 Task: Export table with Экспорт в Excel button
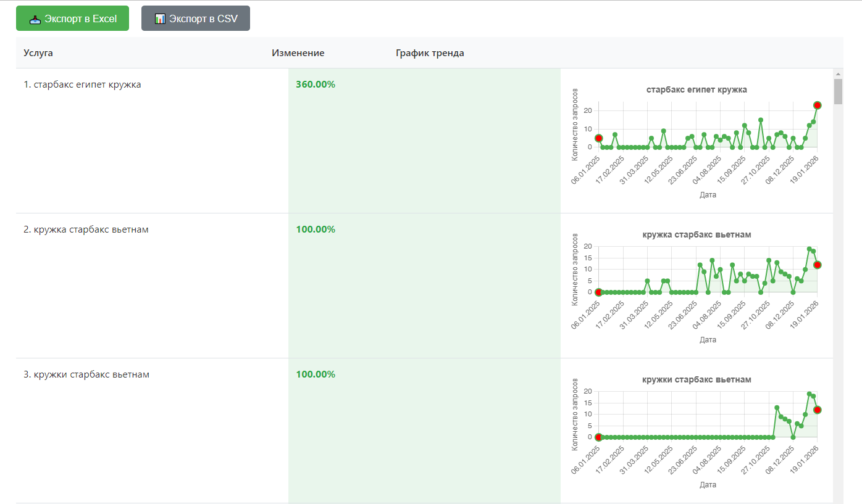[x=72, y=19]
